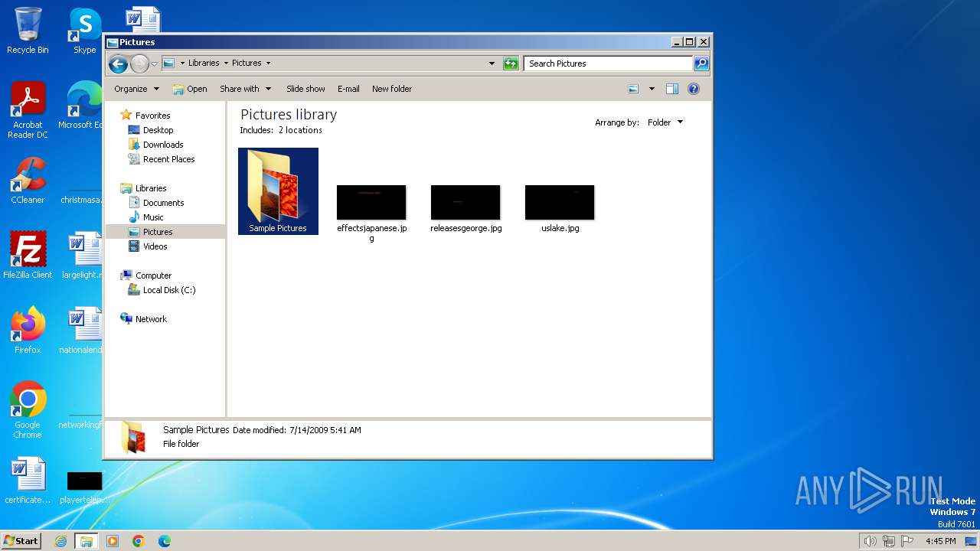The image size is (980, 551).
Task: Launch Internet Explorer from the taskbar
Action: (60, 541)
